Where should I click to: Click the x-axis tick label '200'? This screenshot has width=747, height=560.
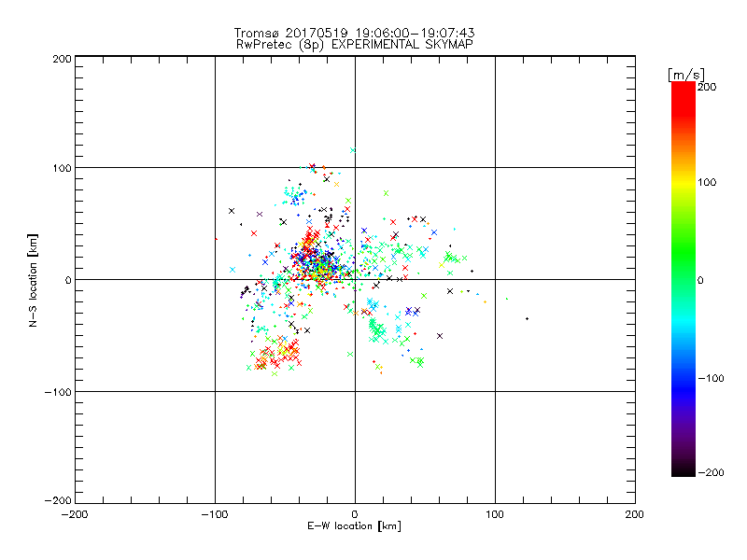pyautogui.click(x=635, y=514)
